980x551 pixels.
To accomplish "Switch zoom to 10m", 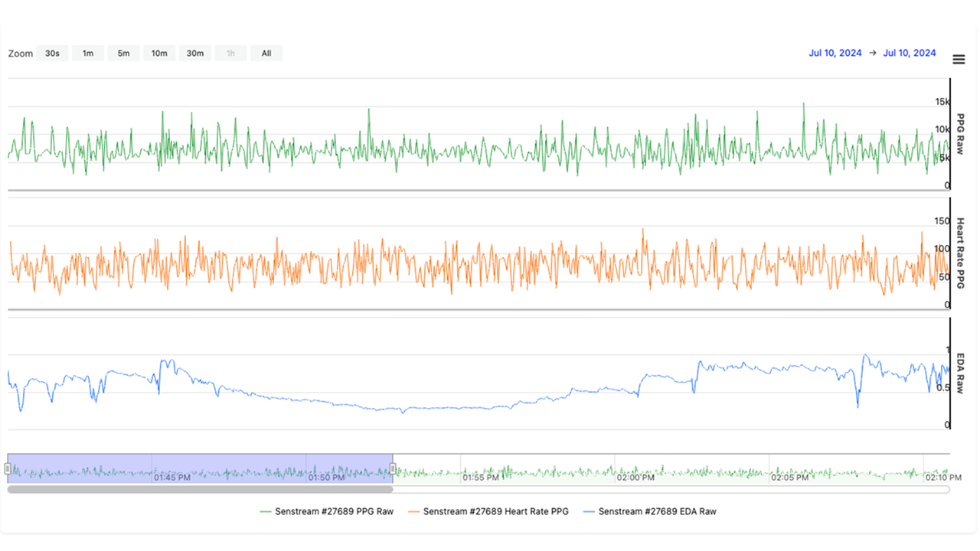I will [159, 54].
